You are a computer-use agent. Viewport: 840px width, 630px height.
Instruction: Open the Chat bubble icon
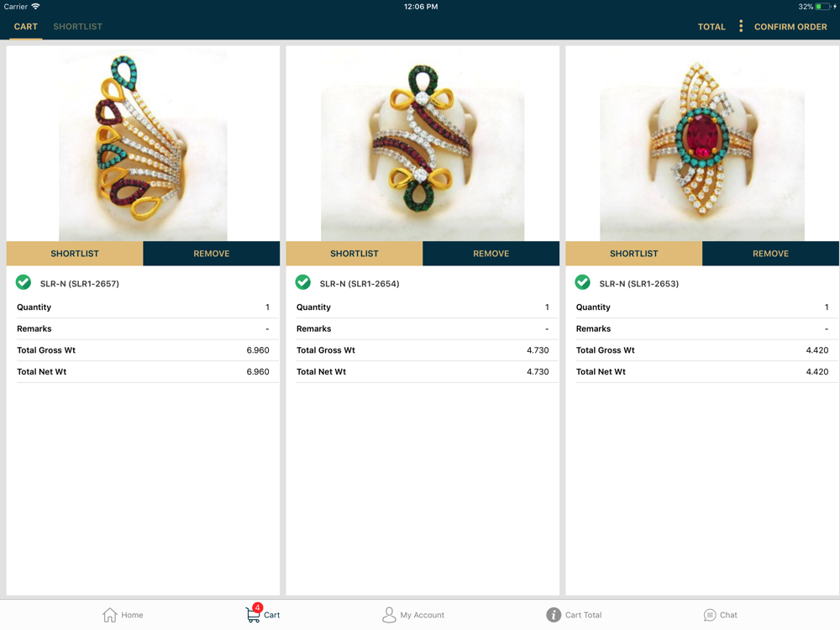pyautogui.click(x=710, y=615)
